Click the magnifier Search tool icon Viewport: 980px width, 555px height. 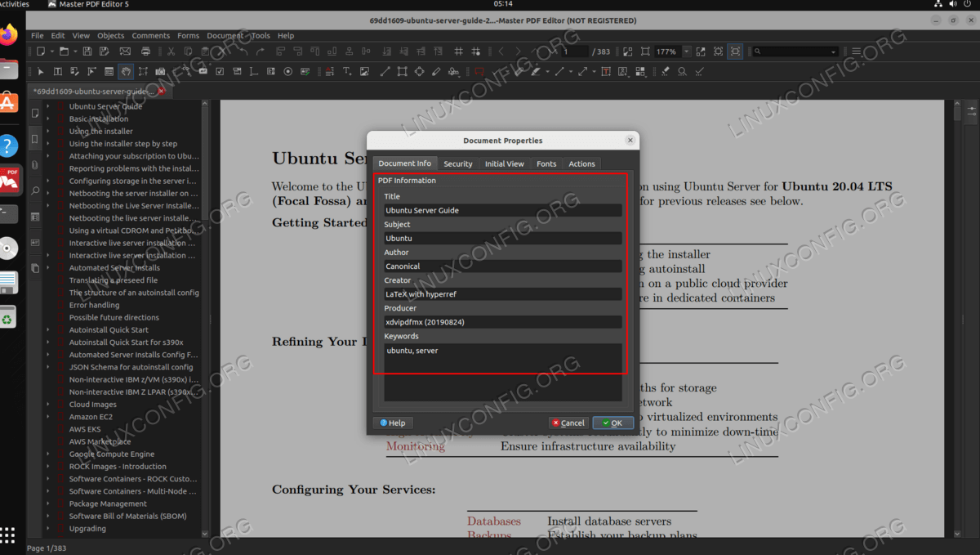pyautogui.click(x=682, y=71)
